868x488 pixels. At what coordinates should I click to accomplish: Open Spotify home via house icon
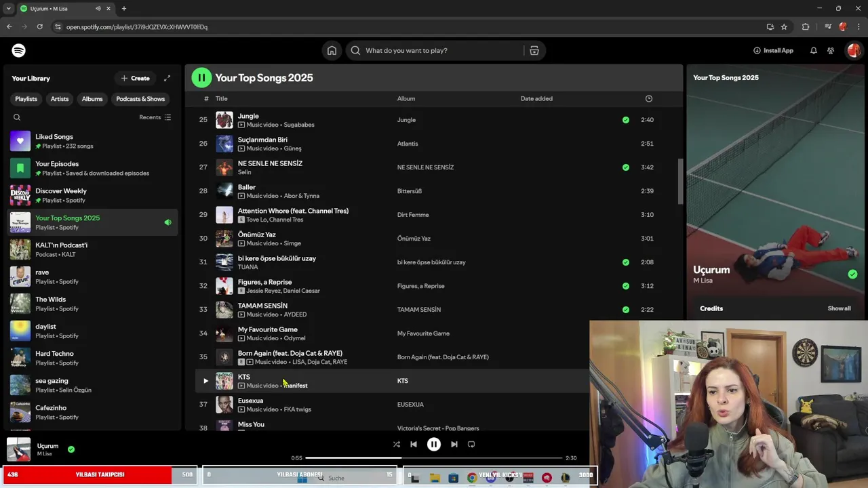[x=332, y=50]
